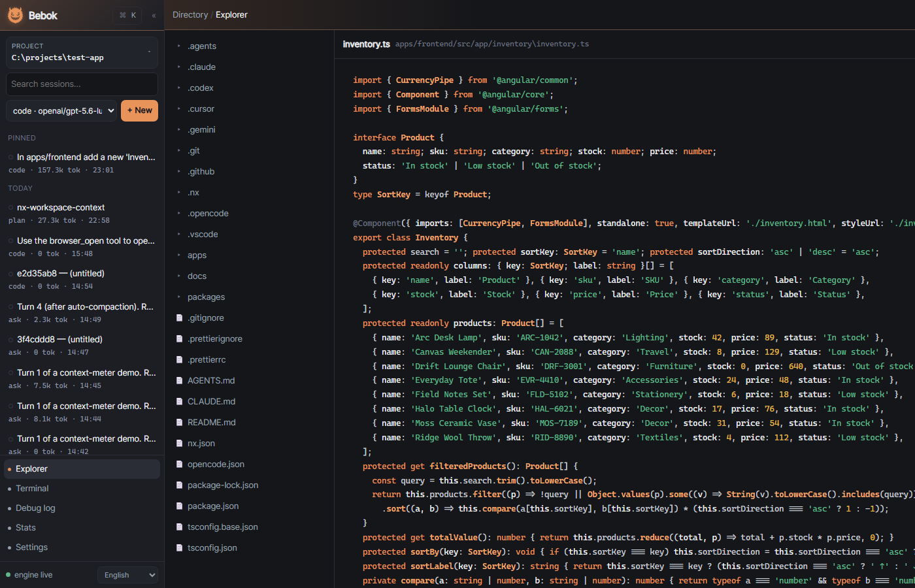The width and height of the screenshot is (915, 588).
Task: Click the 'Arc Desk Lamp' product line
Action: pyautogui.click(x=628, y=338)
